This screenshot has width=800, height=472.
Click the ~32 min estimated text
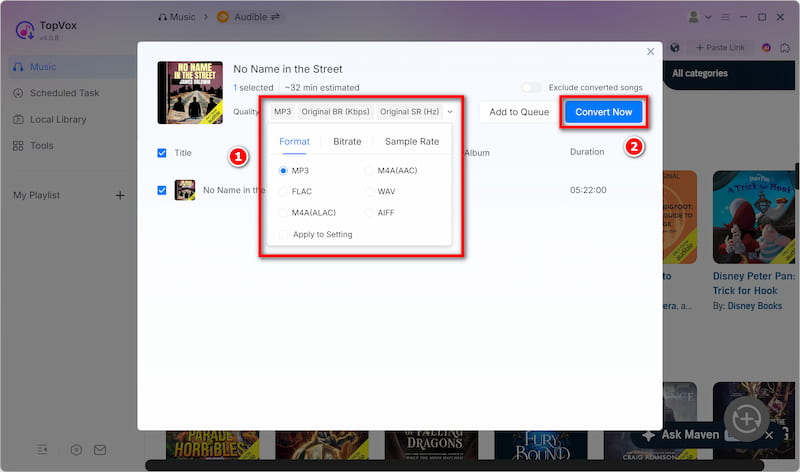point(322,88)
